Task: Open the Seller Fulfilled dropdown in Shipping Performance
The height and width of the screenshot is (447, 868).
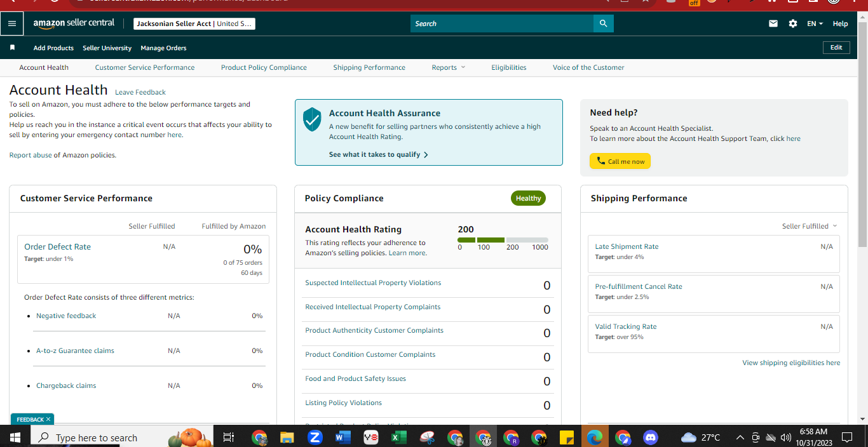Action: (x=810, y=226)
